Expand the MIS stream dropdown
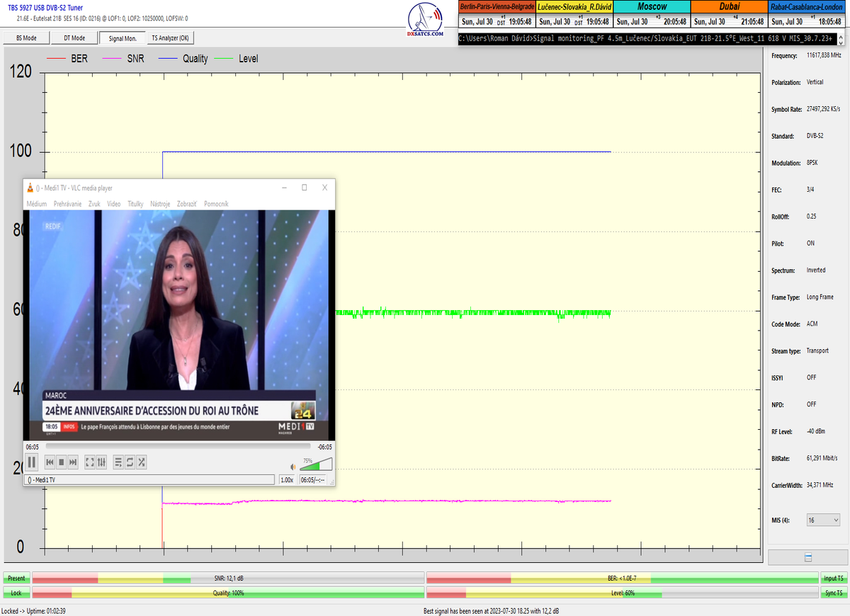This screenshot has width=850, height=616. pos(823,520)
